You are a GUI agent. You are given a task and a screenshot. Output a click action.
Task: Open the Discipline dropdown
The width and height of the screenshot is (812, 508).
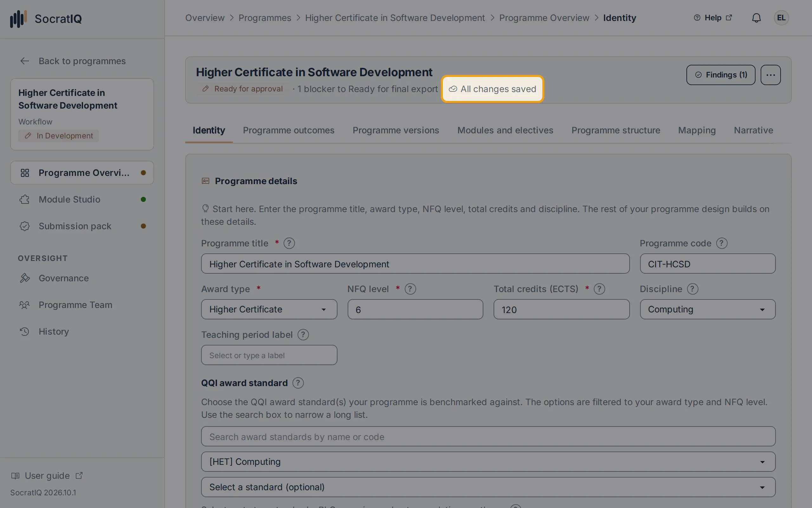click(x=707, y=309)
